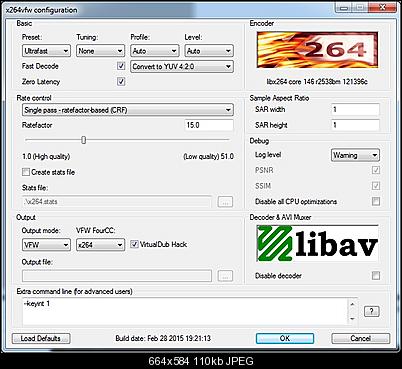Open the Preset dropdown showing Ultrafast
This screenshot has height=369, width=402.
(x=46, y=51)
